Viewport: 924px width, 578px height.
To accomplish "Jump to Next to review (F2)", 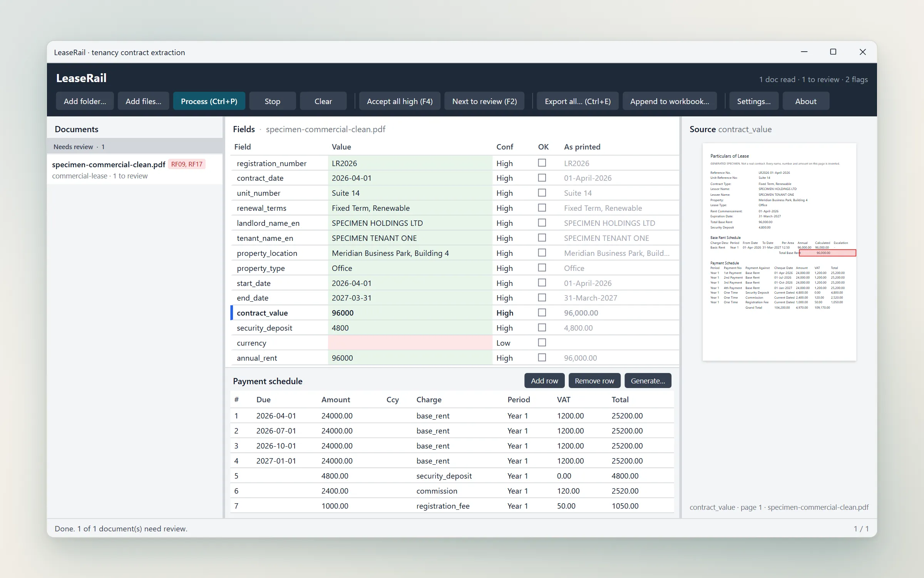I will pyautogui.click(x=484, y=101).
